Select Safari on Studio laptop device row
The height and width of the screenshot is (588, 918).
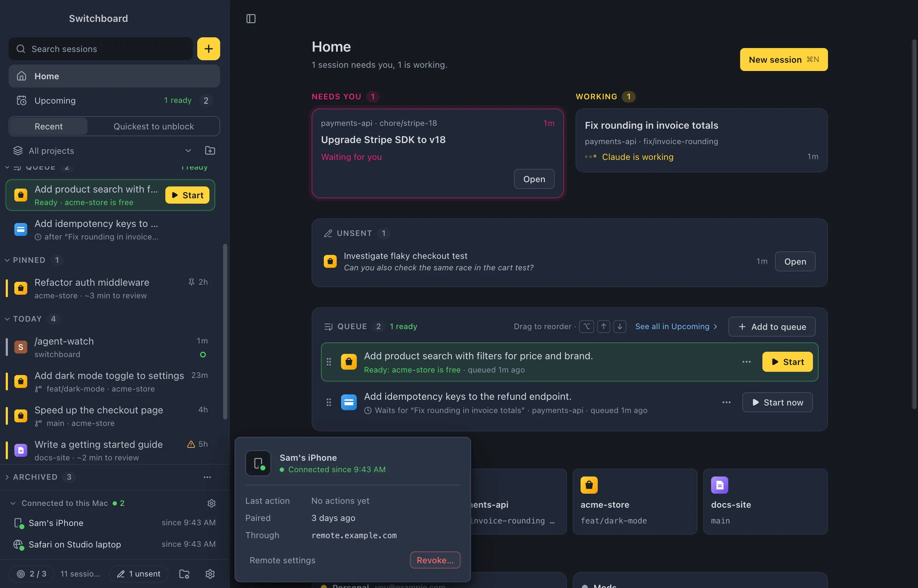tap(114, 545)
